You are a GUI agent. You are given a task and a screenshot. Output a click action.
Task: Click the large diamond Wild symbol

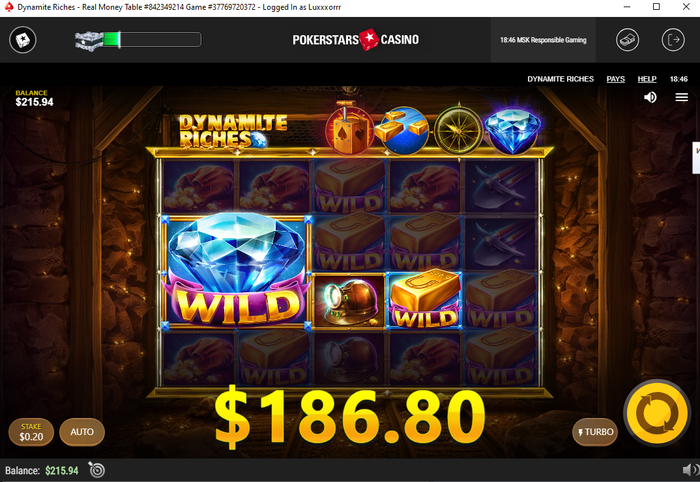(x=236, y=272)
